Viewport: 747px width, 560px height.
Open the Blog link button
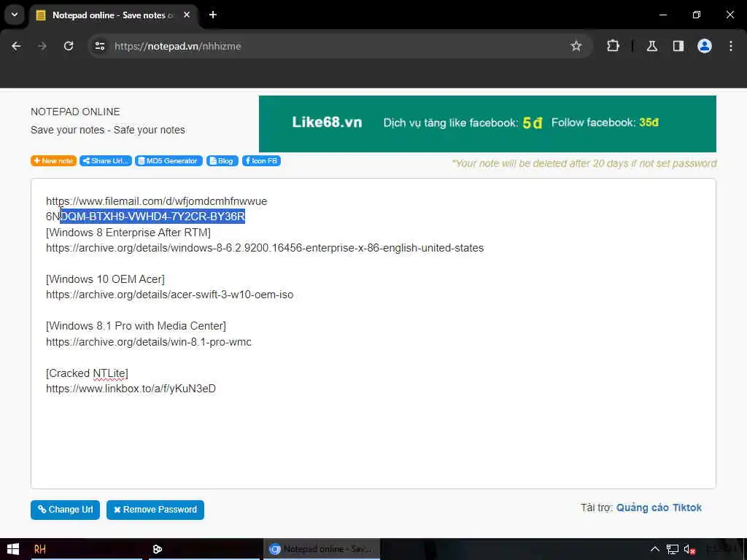(x=222, y=161)
